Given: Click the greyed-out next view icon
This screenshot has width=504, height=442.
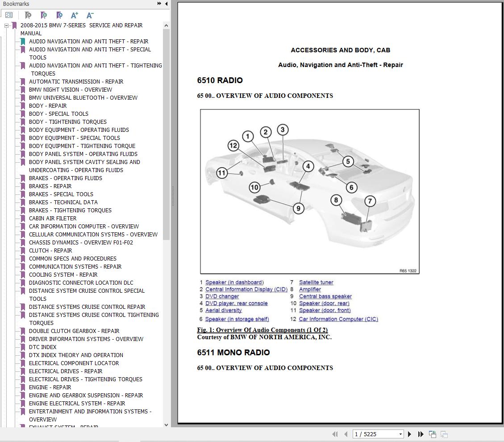Looking at the screenshot, I should (444, 434).
